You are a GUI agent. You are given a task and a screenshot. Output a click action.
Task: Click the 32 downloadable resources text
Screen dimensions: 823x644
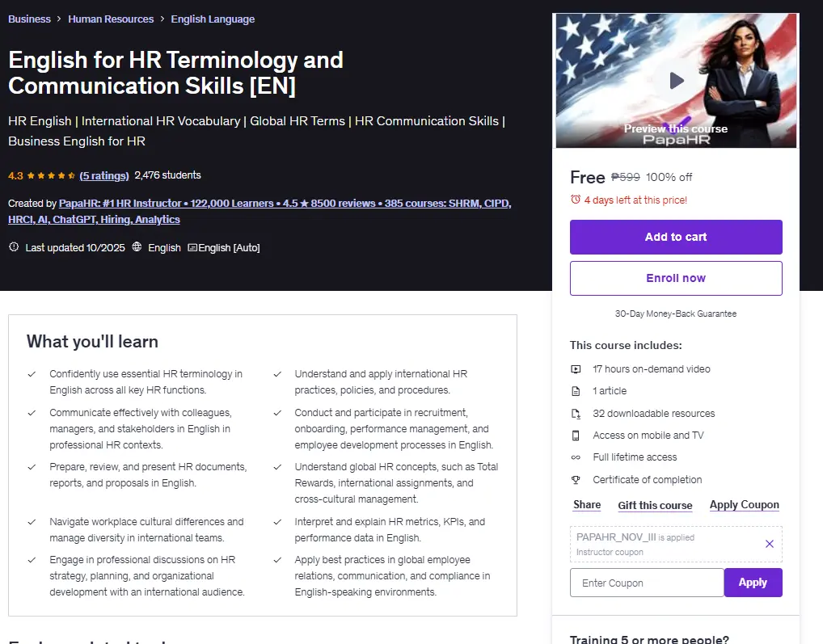653,413
